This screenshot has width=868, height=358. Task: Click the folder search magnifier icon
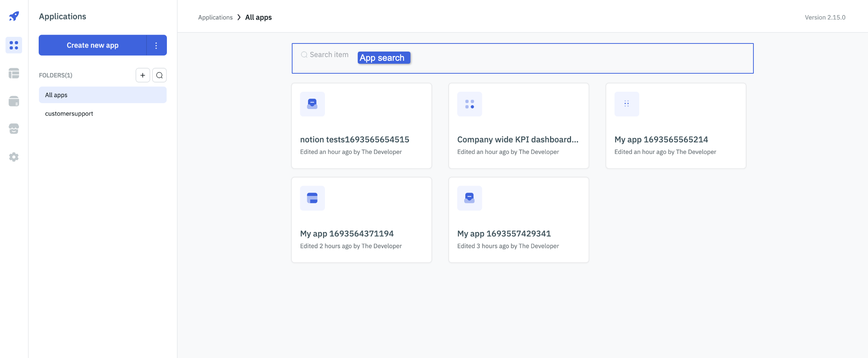pyautogui.click(x=159, y=75)
